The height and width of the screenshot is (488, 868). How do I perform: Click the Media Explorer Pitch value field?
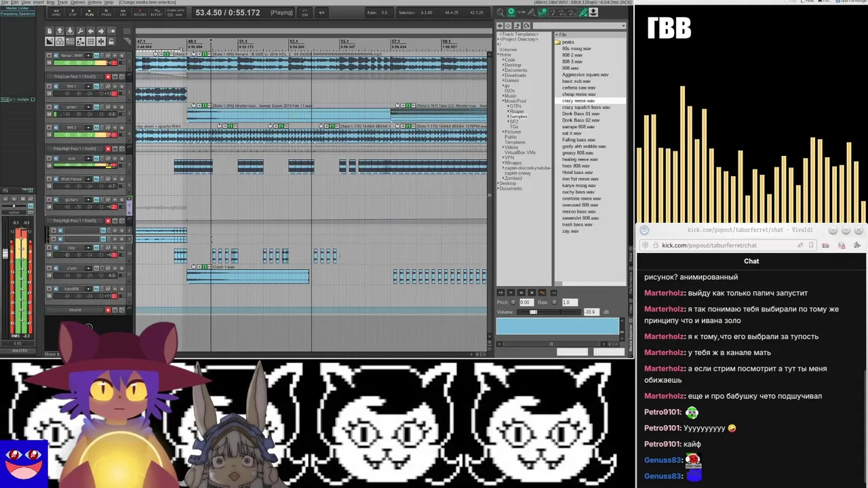[x=526, y=302]
